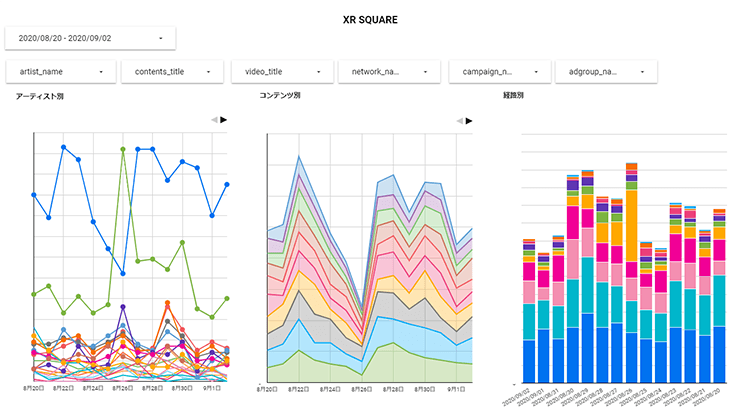Open the contents_title filter dropdown

click(x=170, y=72)
